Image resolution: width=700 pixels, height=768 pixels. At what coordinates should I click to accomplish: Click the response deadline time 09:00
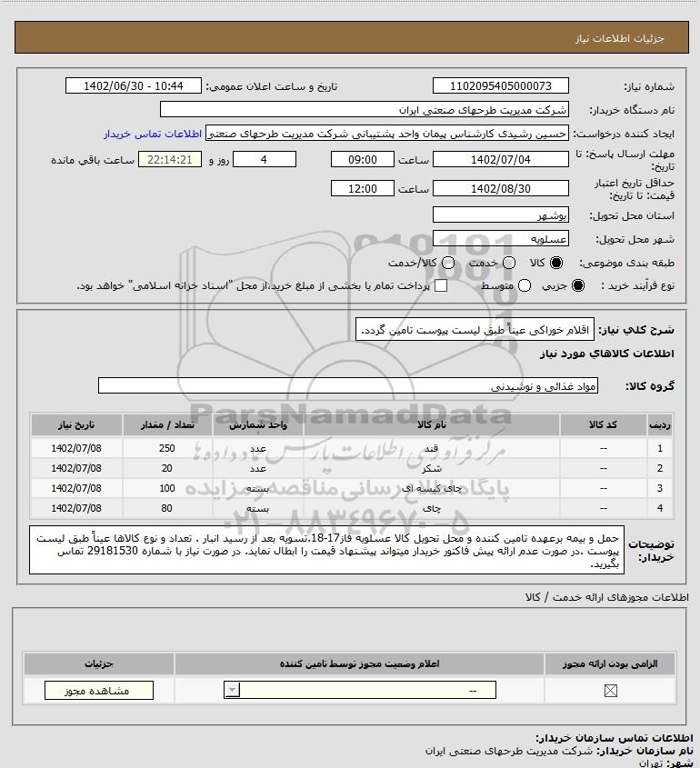pyautogui.click(x=363, y=159)
